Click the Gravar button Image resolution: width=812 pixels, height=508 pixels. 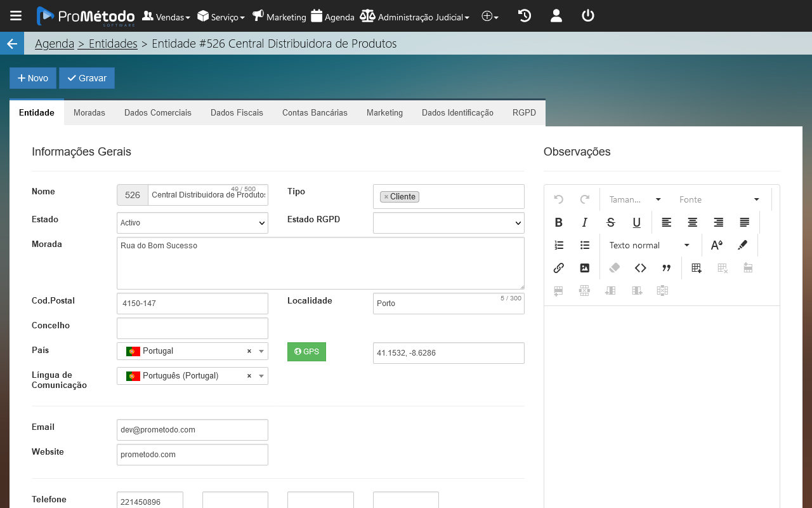tap(87, 78)
